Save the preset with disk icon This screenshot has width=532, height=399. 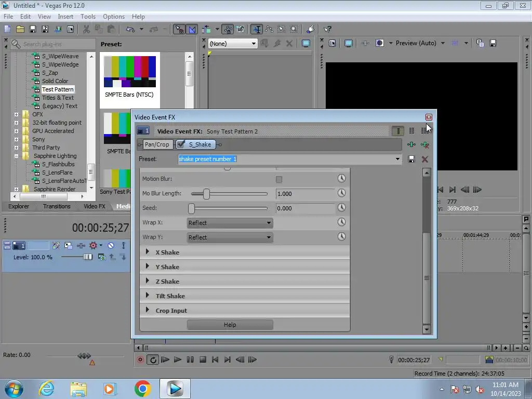point(411,159)
